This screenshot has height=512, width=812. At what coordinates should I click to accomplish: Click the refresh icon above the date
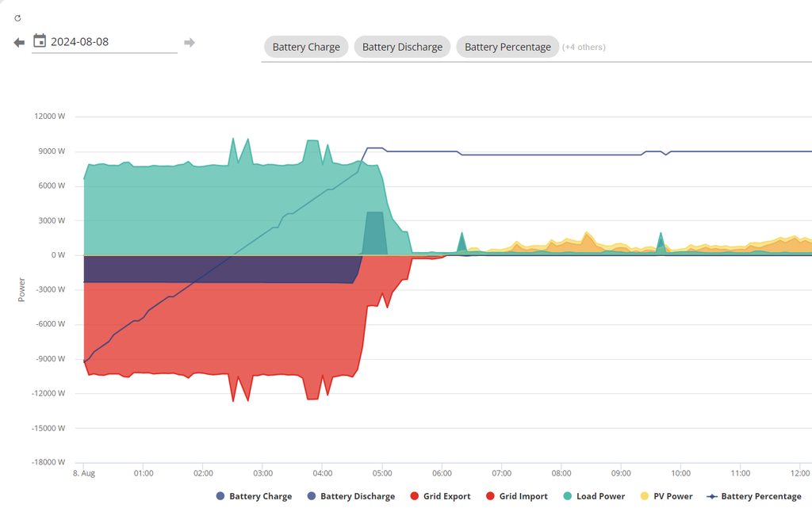point(17,17)
